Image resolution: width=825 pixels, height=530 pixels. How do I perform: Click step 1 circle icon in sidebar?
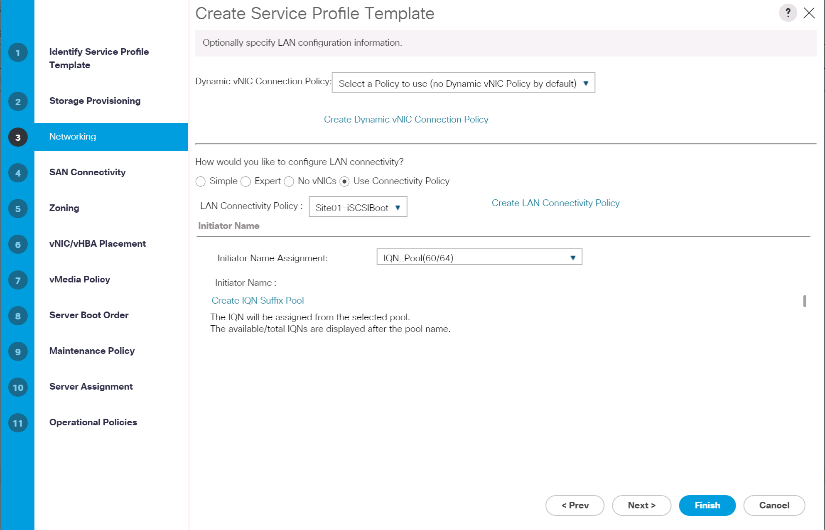(17, 52)
